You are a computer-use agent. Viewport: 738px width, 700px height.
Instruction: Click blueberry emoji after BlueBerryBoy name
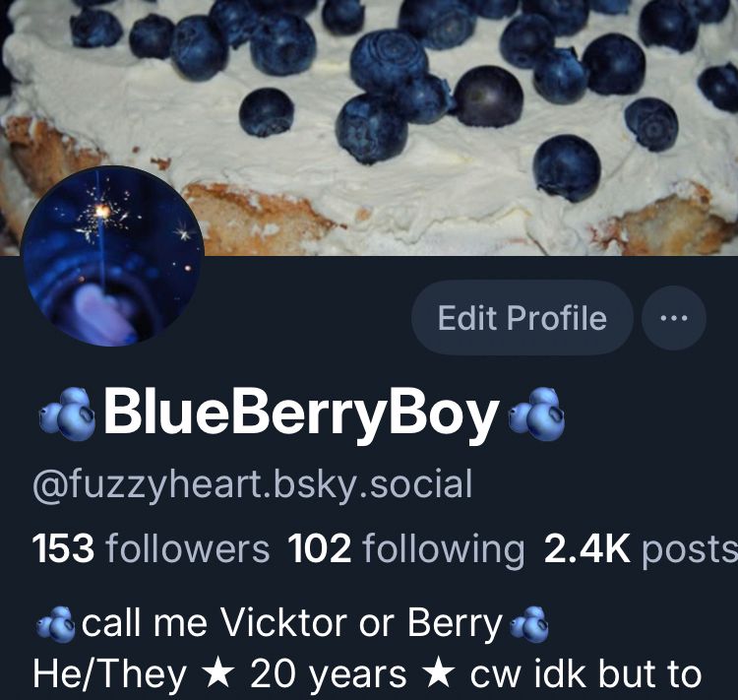point(537,414)
